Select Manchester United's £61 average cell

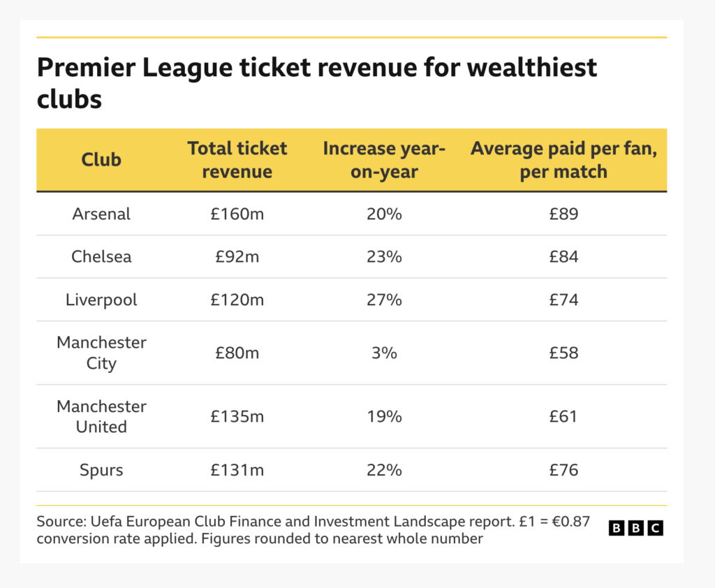(x=563, y=416)
